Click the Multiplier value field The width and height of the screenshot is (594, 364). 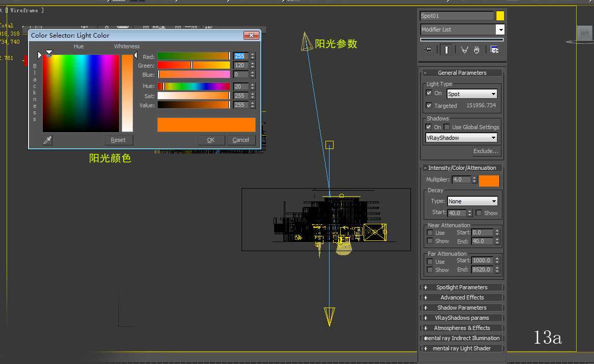(461, 179)
